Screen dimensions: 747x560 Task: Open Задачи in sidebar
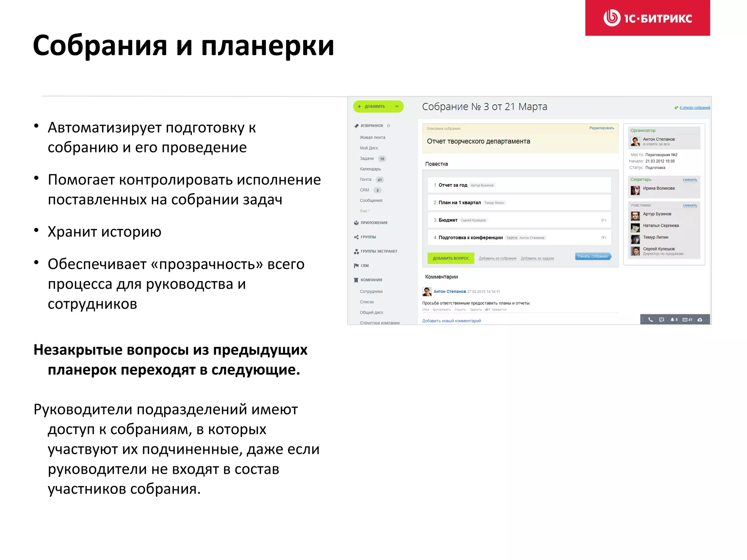coord(367,159)
